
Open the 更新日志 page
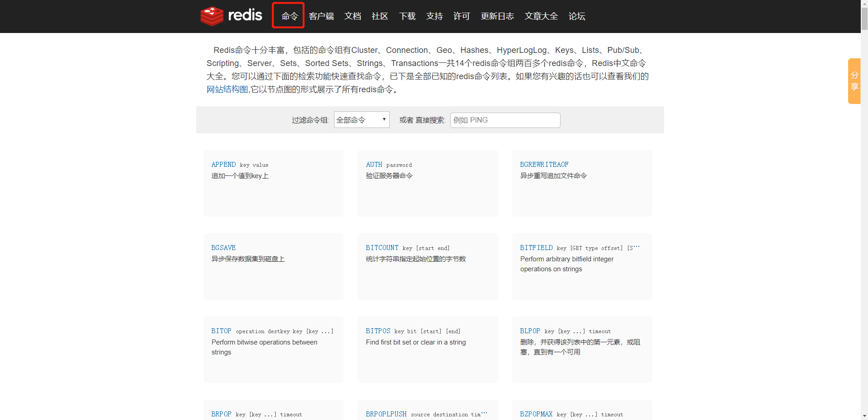pyautogui.click(x=497, y=16)
